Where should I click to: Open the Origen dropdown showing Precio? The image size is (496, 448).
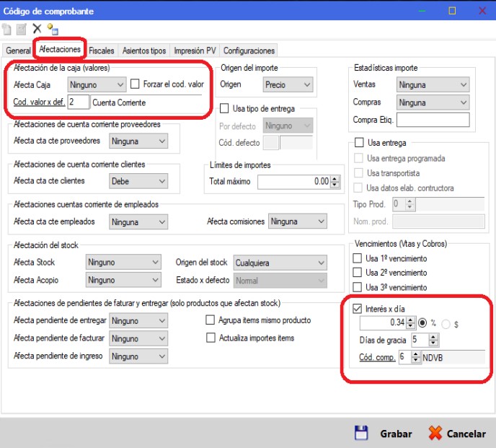pos(288,85)
